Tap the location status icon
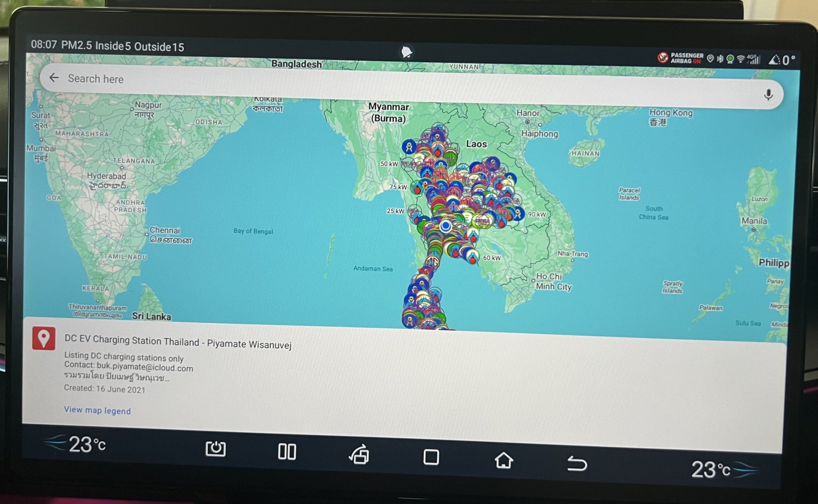Viewport: 818px width, 504px height. 710,59
